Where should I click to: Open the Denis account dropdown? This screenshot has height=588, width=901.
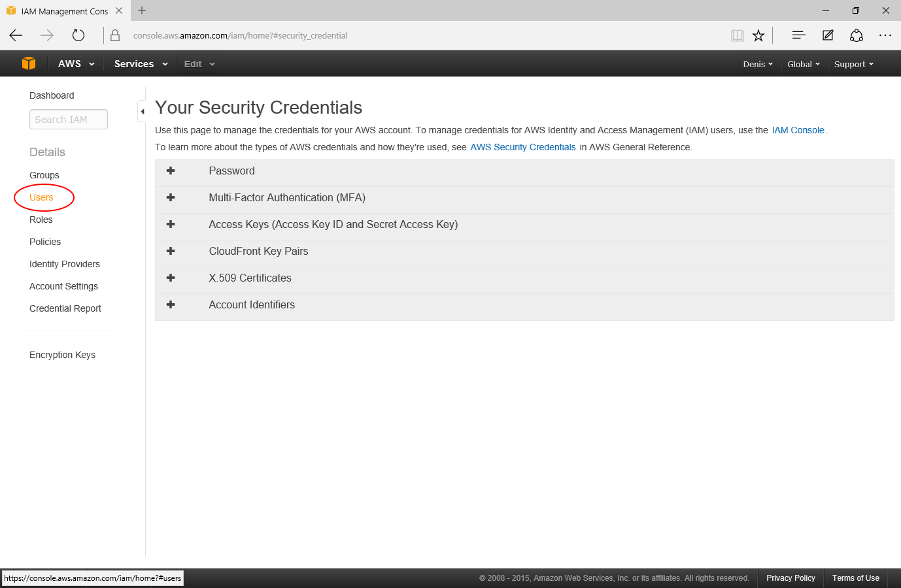coord(758,64)
